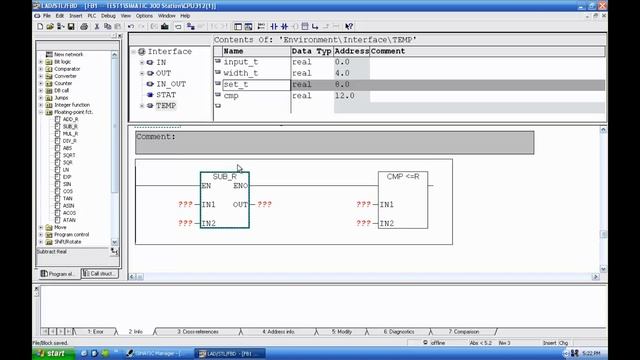Switch to SIMATIC Manager taskbar button
This screenshot has height=360, width=640.
point(155,353)
